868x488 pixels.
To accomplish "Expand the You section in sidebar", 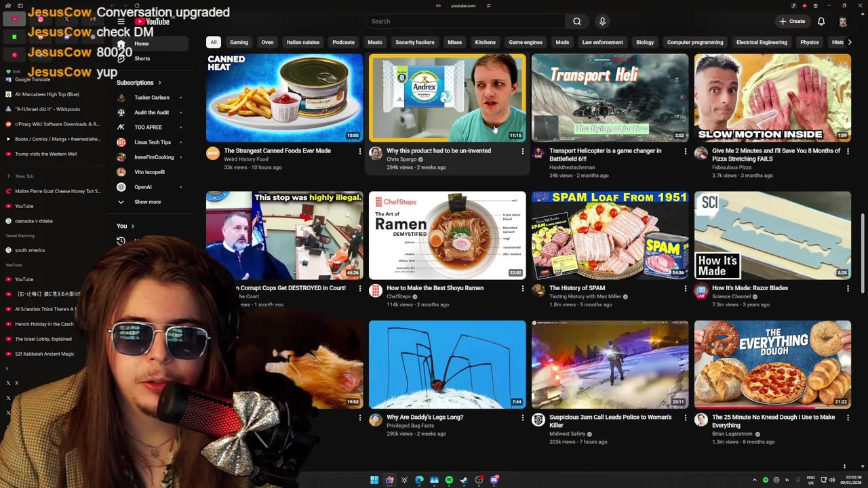I will point(125,226).
